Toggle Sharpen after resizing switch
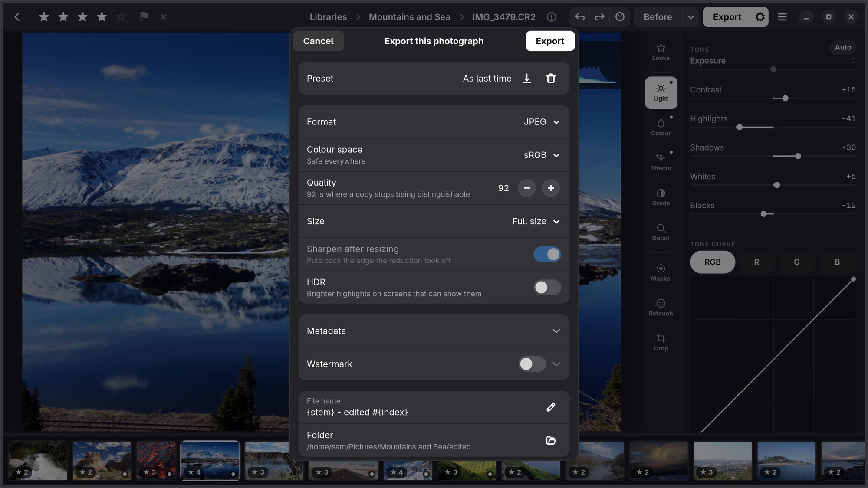 click(x=547, y=254)
